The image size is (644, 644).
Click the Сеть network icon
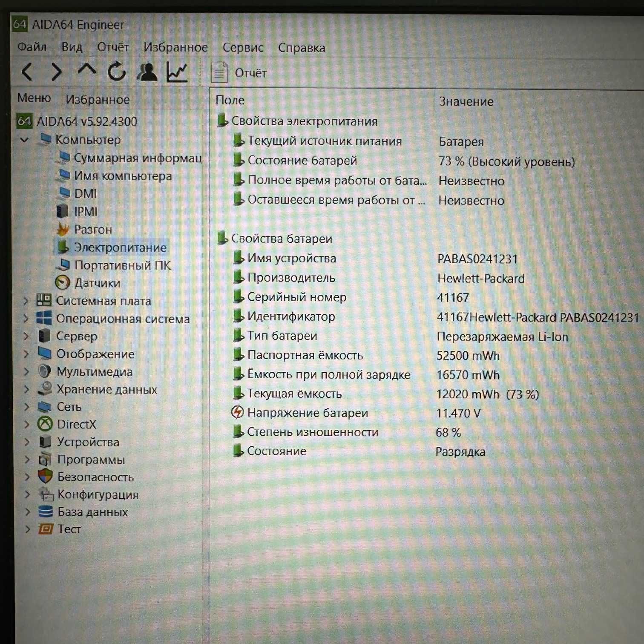click(44, 407)
